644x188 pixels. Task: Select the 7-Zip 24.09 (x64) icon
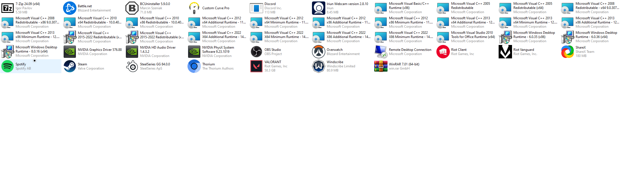coord(8,8)
